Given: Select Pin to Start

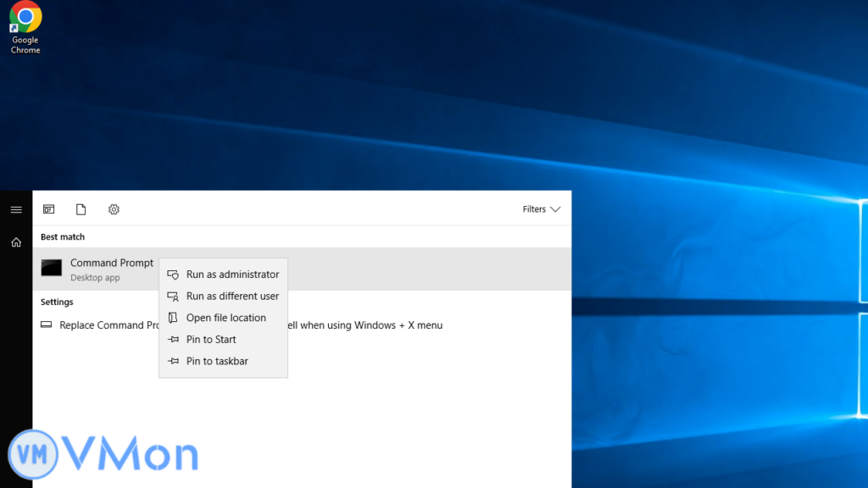Looking at the screenshot, I should point(211,340).
